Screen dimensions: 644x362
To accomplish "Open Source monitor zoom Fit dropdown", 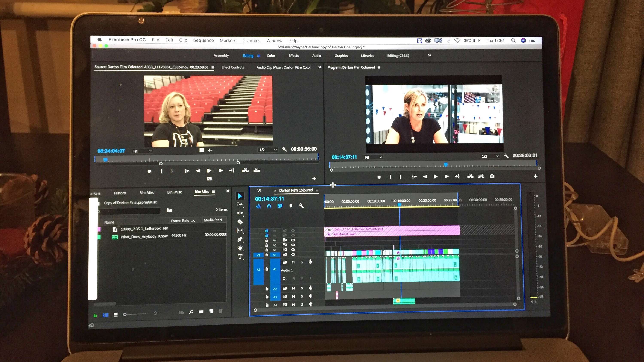I will (x=142, y=151).
